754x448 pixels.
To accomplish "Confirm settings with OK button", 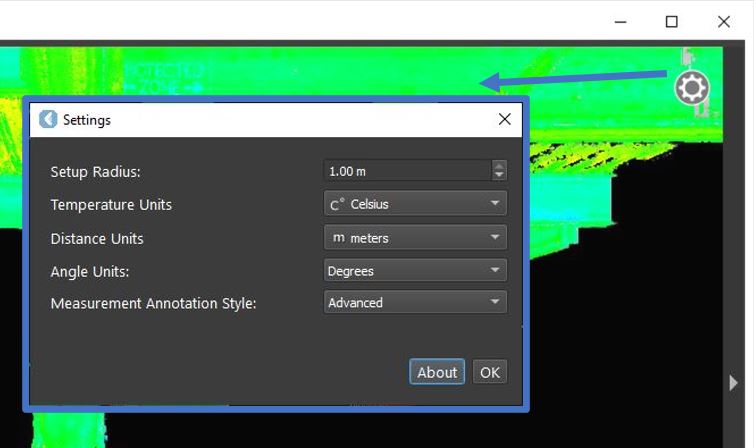I will click(x=489, y=372).
